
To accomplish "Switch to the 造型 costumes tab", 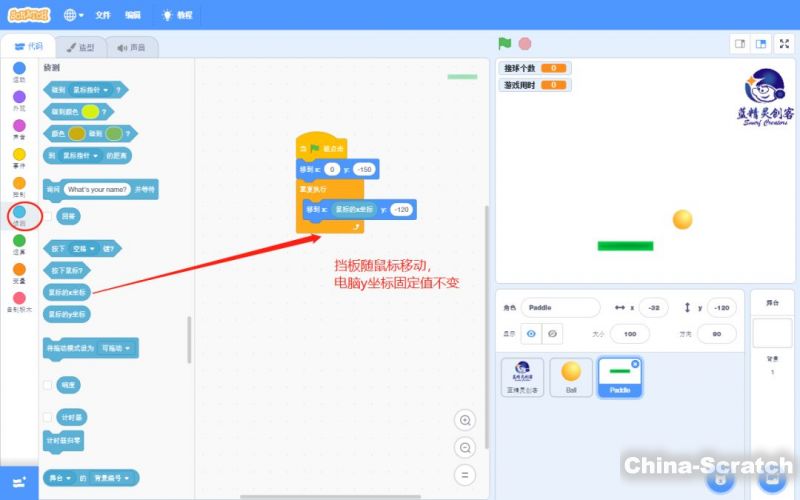I will pyautogui.click(x=80, y=47).
